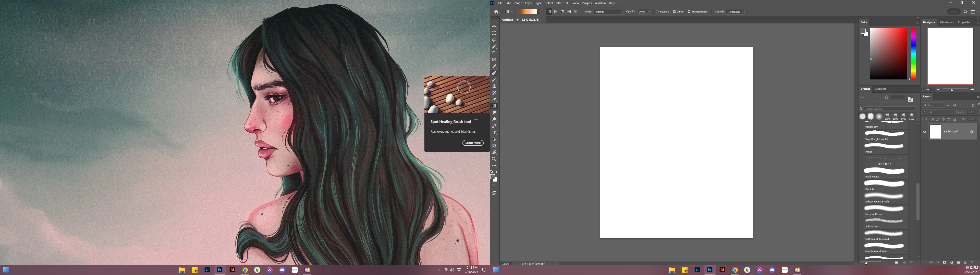Select the Crop tool
980x275 pixels.
point(494,53)
